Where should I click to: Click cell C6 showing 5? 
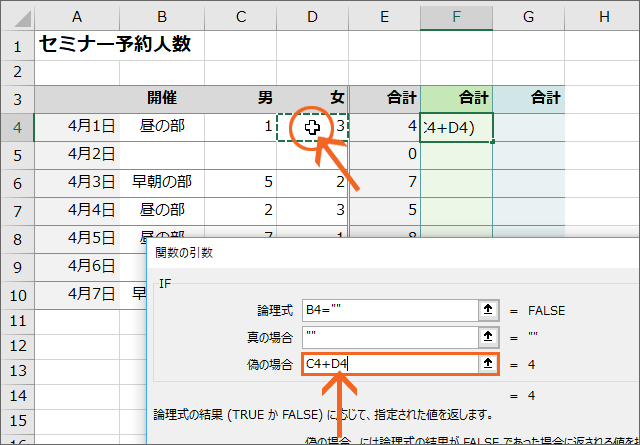tap(240, 183)
